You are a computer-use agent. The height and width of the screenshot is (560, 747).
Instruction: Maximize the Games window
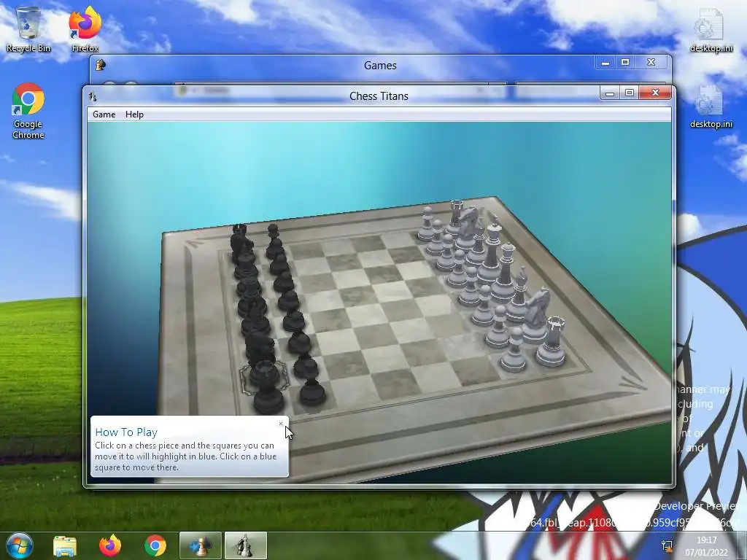click(625, 63)
